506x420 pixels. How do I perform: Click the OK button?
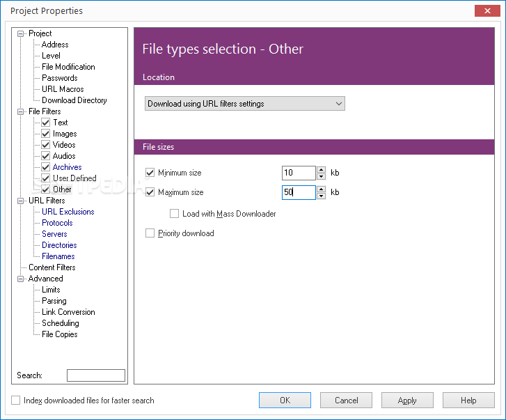click(x=285, y=400)
